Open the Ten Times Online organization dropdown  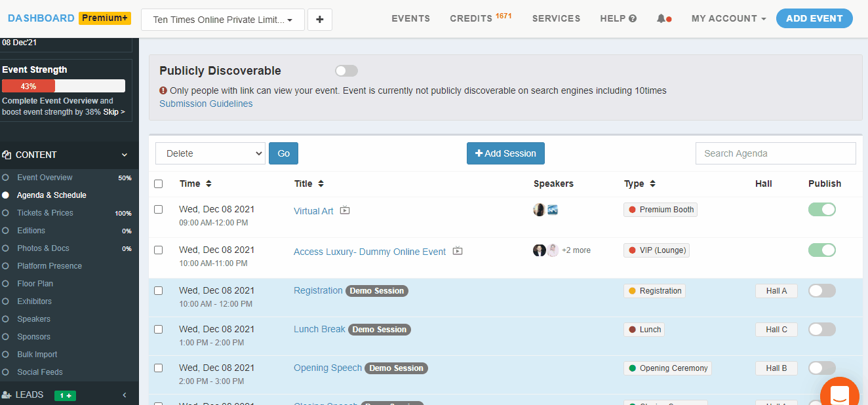tap(223, 20)
